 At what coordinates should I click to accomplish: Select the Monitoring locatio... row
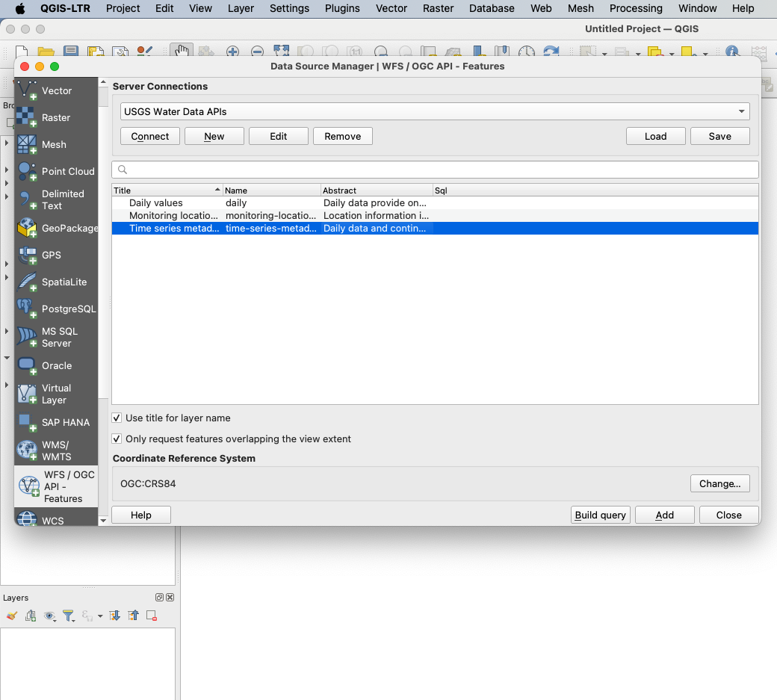click(435, 215)
